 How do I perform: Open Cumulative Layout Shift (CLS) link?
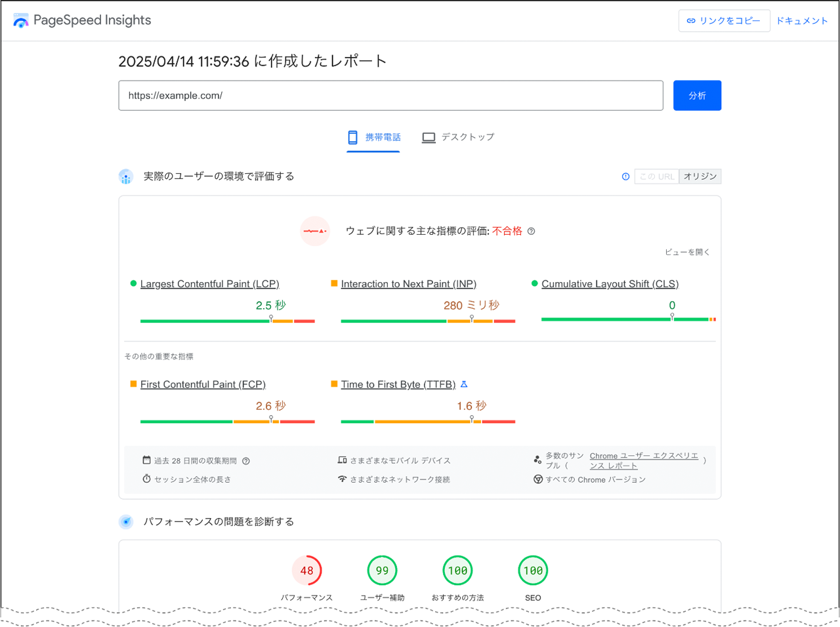[610, 284]
